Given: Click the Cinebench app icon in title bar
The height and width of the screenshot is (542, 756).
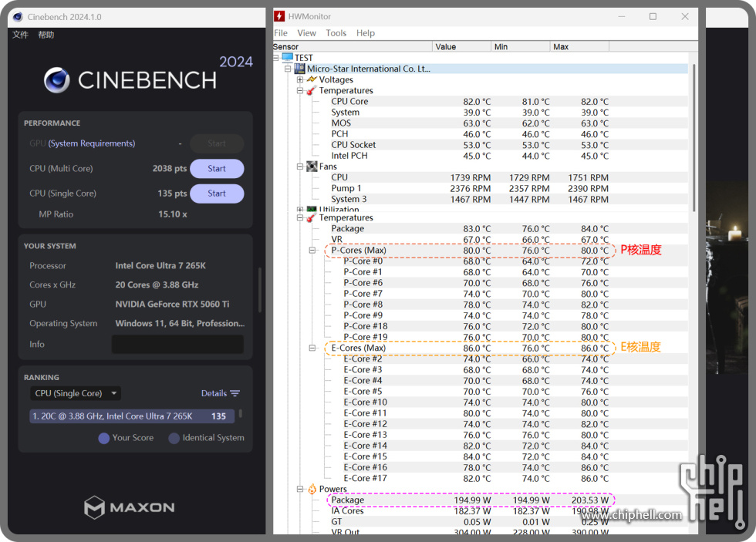Looking at the screenshot, I should 18,17.
